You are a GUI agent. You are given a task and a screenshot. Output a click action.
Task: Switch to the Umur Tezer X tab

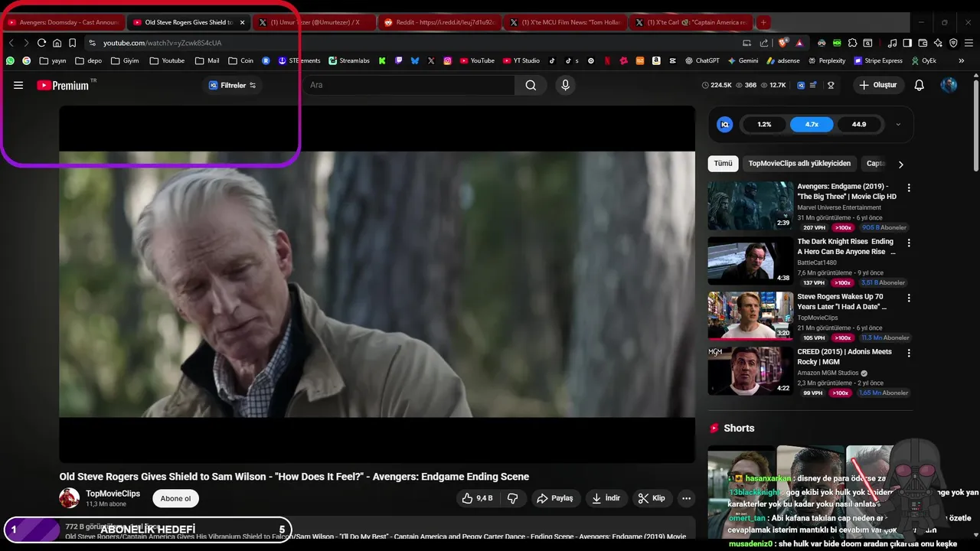(314, 22)
